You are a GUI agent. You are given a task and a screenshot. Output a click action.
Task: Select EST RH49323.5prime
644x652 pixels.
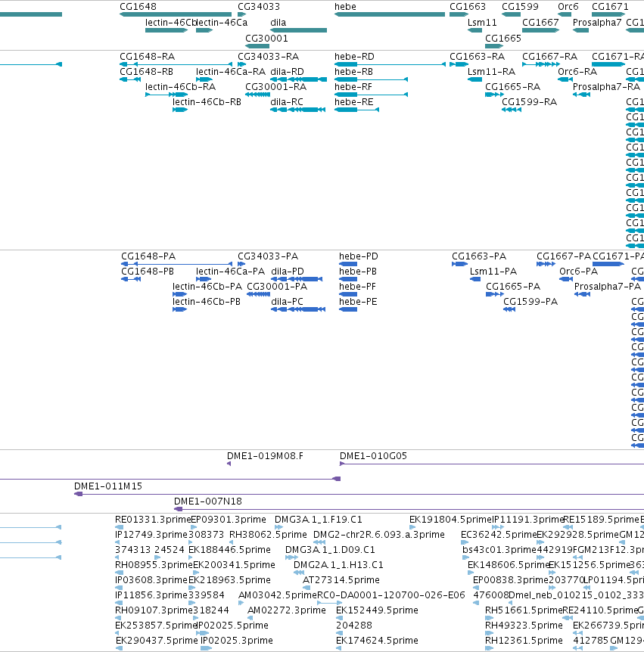point(524,625)
